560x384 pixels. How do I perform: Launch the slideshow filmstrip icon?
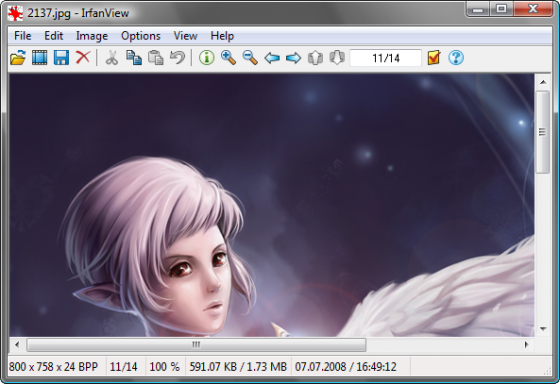pos(40,58)
